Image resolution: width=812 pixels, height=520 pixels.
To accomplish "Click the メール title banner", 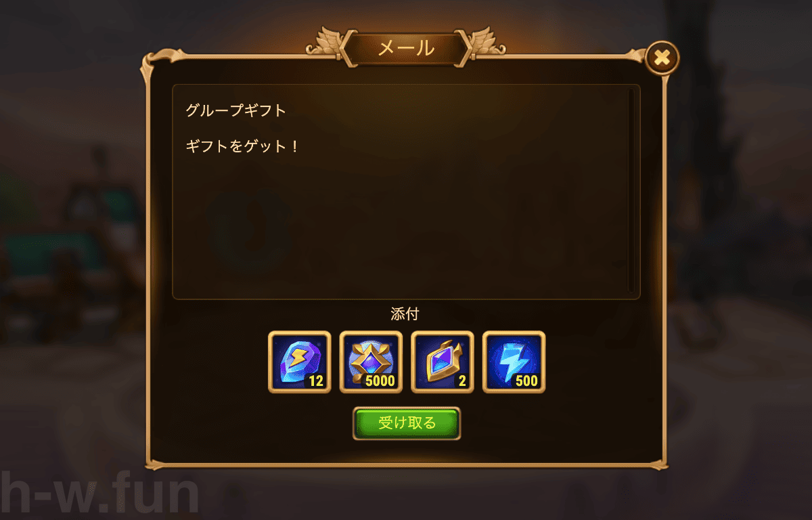I will click(x=406, y=48).
